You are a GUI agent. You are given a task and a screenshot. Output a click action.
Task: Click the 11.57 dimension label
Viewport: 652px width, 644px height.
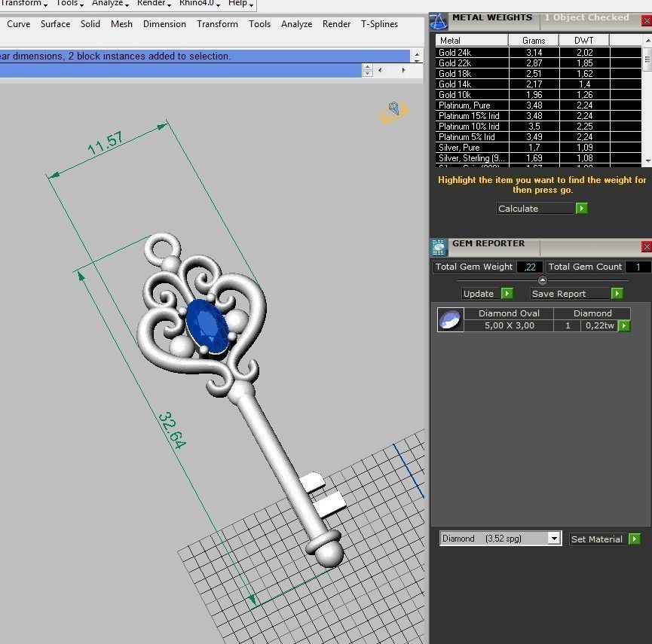[x=106, y=142]
